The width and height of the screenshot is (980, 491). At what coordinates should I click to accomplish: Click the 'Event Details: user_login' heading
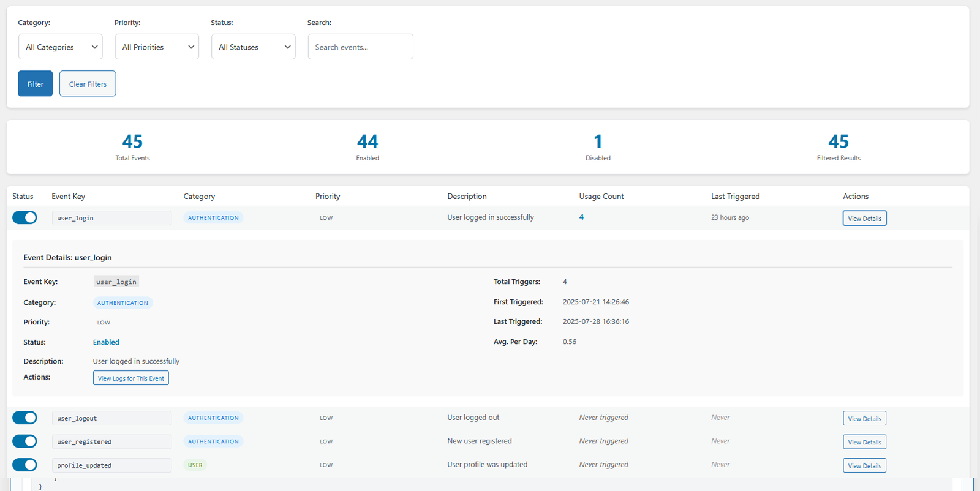click(67, 258)
